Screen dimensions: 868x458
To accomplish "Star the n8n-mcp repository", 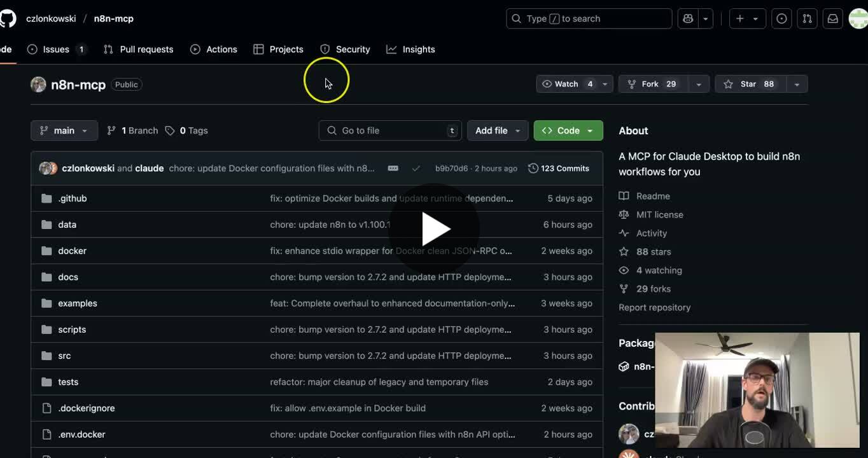I will point(750,84).
